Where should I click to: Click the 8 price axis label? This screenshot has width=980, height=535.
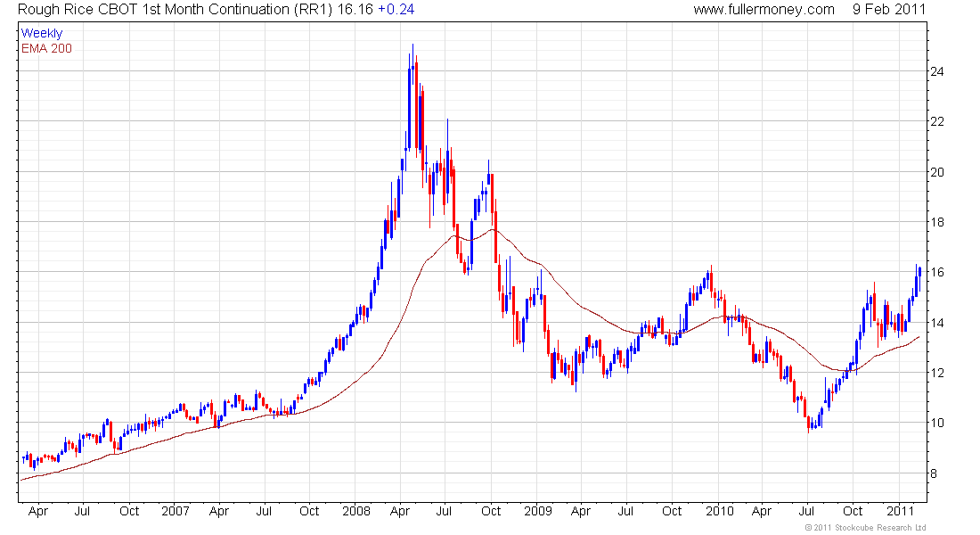pyautogui.click(x=934, y=473)
